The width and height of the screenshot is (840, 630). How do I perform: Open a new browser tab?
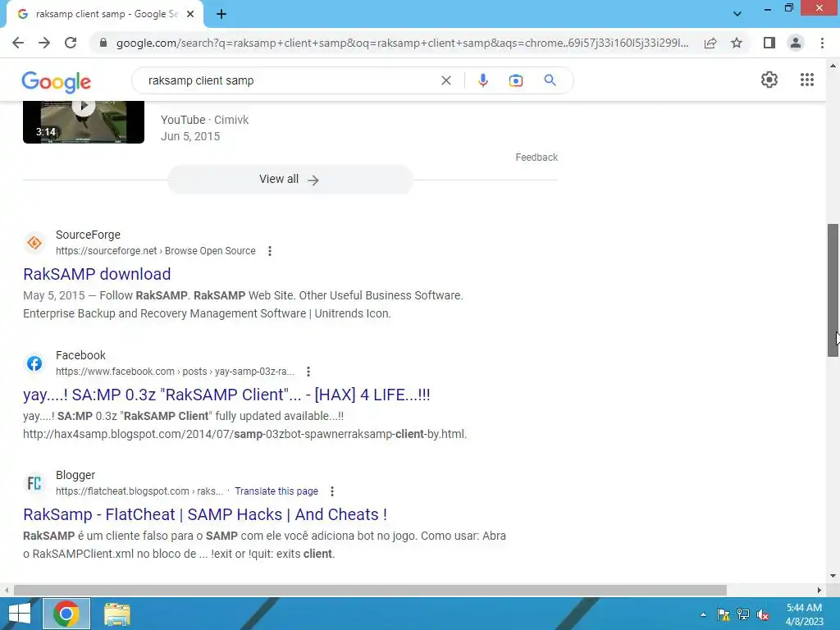point(221,14)
